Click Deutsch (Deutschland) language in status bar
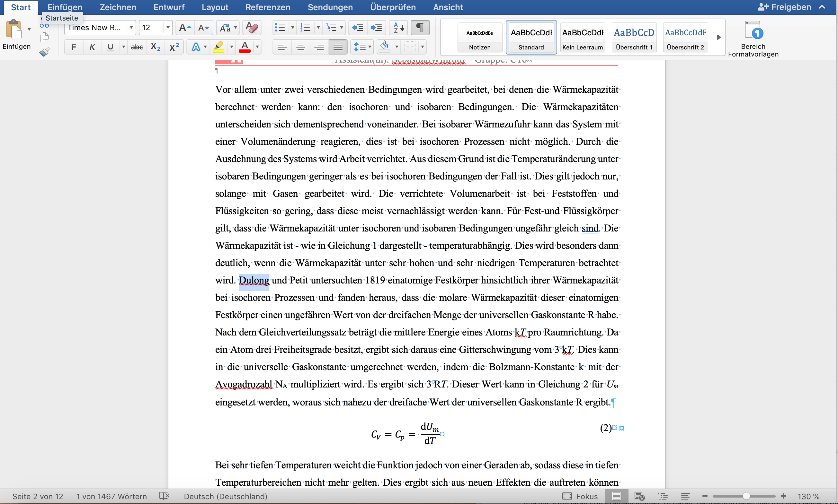Viewport: 838px width, 504px height. 225,496
